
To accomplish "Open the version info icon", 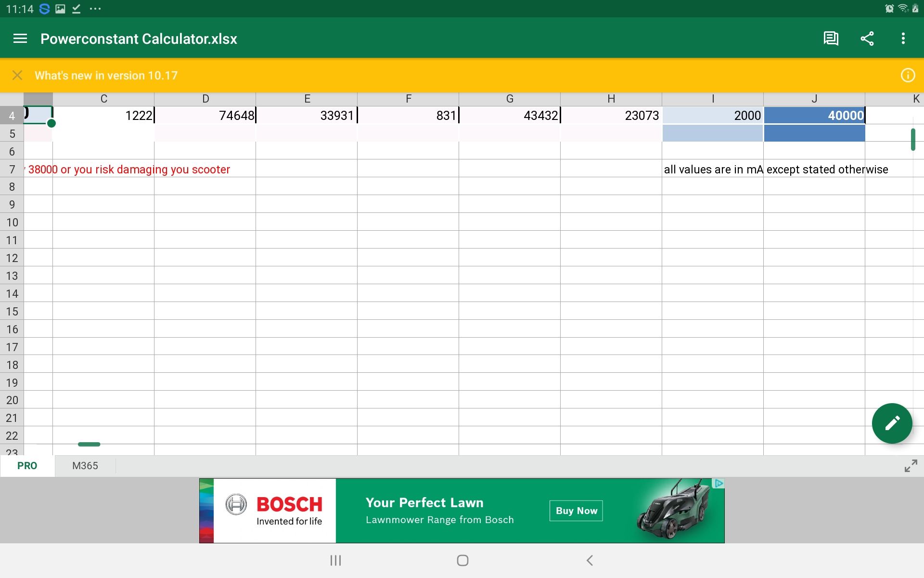I will (x=907, y=75).
